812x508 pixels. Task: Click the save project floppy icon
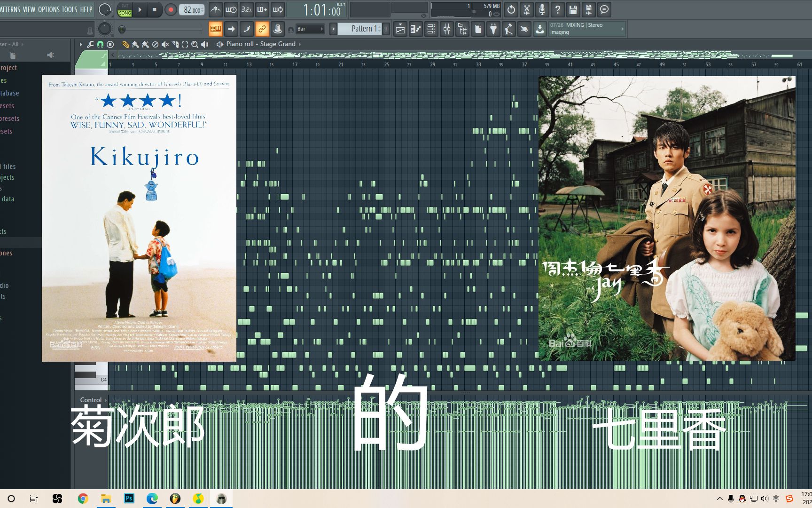click(573, 9)
